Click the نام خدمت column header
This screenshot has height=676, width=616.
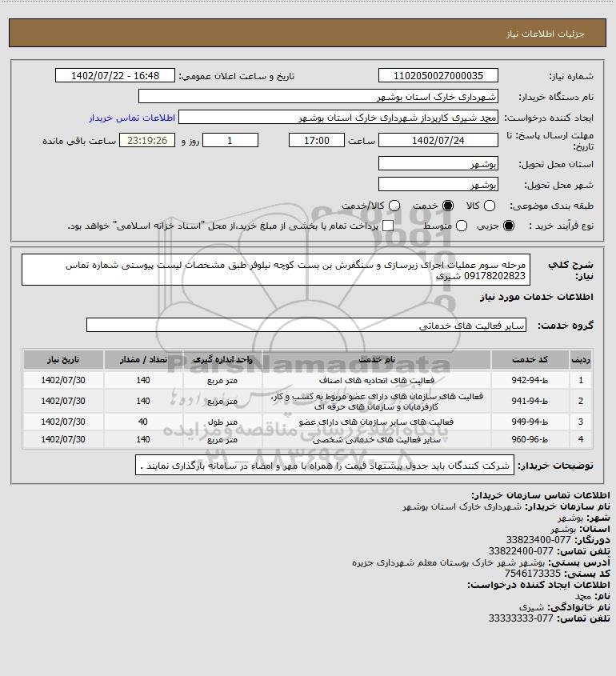pos(377,359)
